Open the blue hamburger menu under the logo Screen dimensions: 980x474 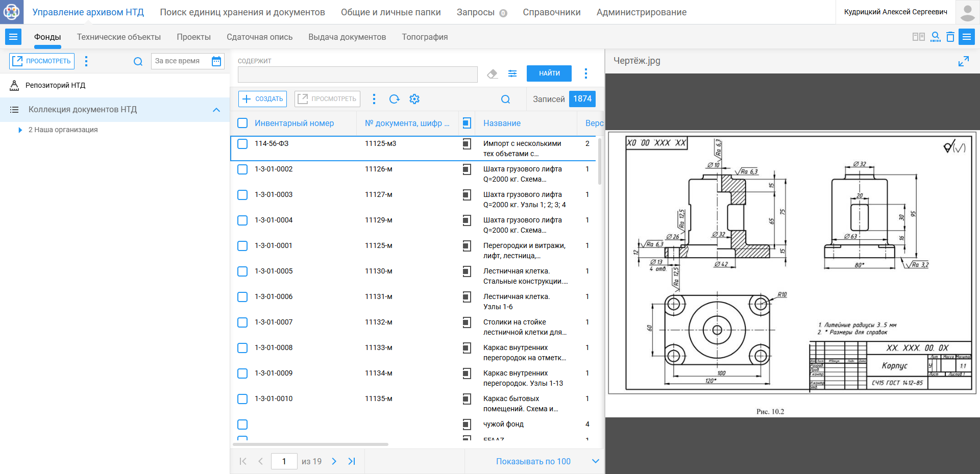pyautogui.click(x=13, y=37)
